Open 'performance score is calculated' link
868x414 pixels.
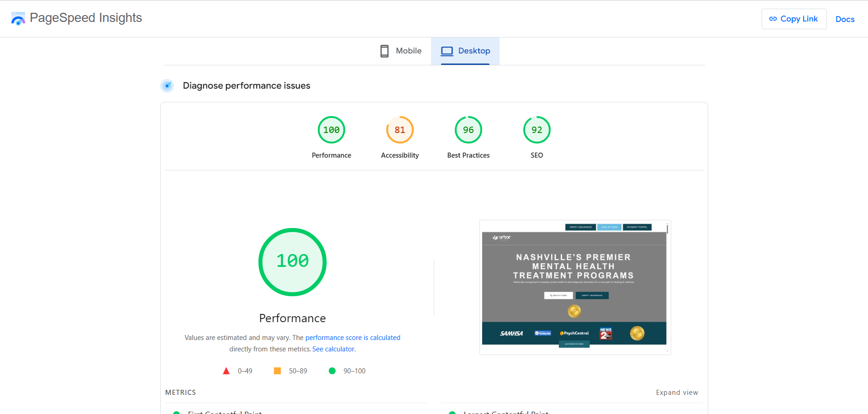coord(352,338)
